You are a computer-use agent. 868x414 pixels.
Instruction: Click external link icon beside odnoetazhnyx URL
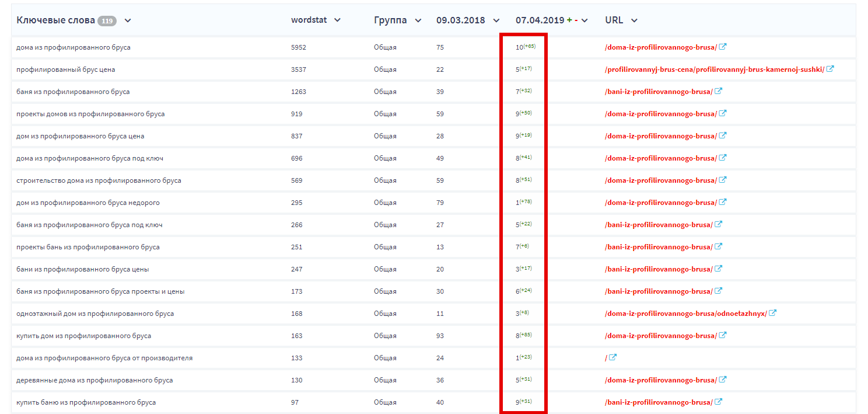click(x=772, y=313)
